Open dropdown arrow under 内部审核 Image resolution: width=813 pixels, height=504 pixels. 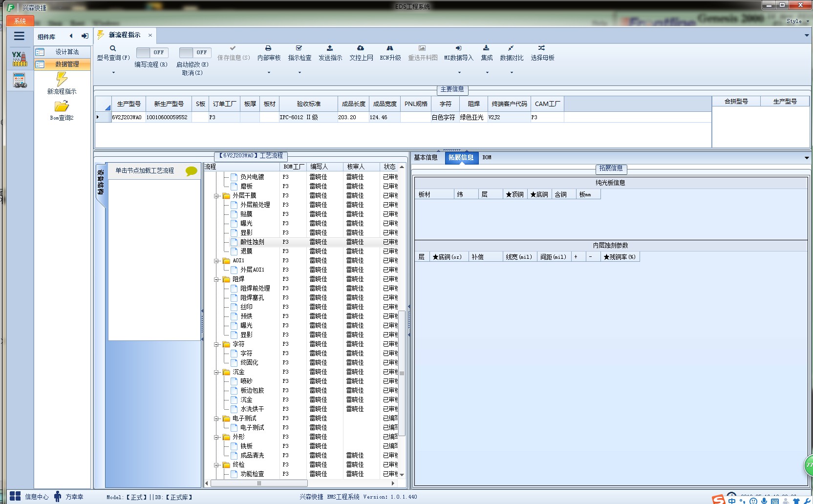[x=269, y=73]
